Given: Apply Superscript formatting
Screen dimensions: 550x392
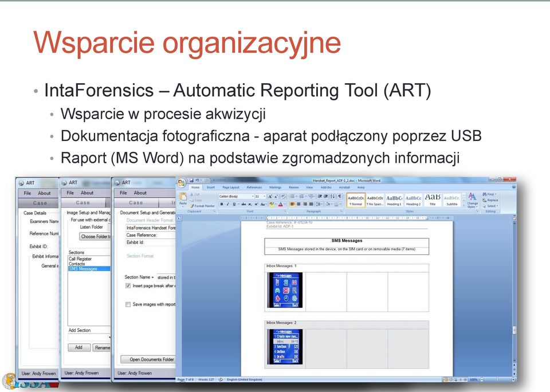Looking at the screenshot, I should (256, 204).
